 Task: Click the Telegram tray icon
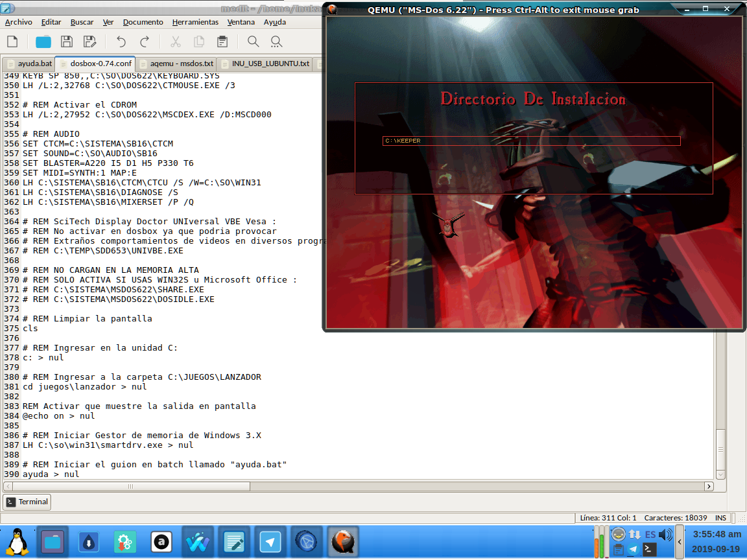tap(633, 550)
